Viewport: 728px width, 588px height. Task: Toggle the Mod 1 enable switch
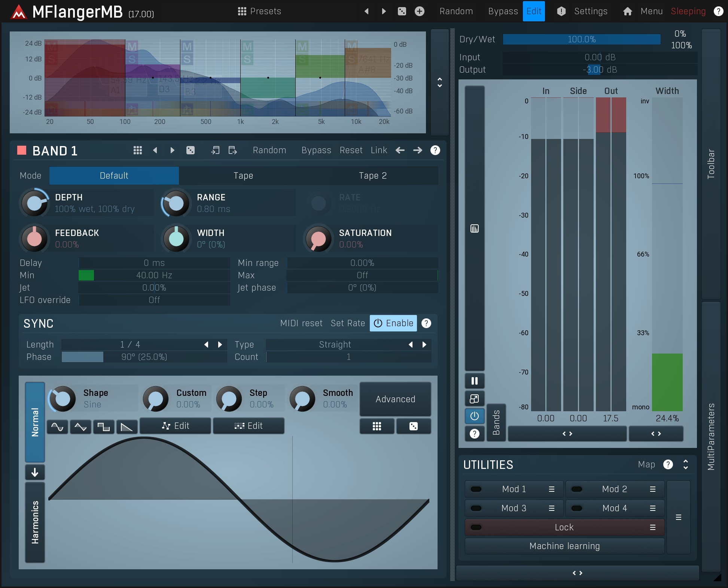[476, 489]
